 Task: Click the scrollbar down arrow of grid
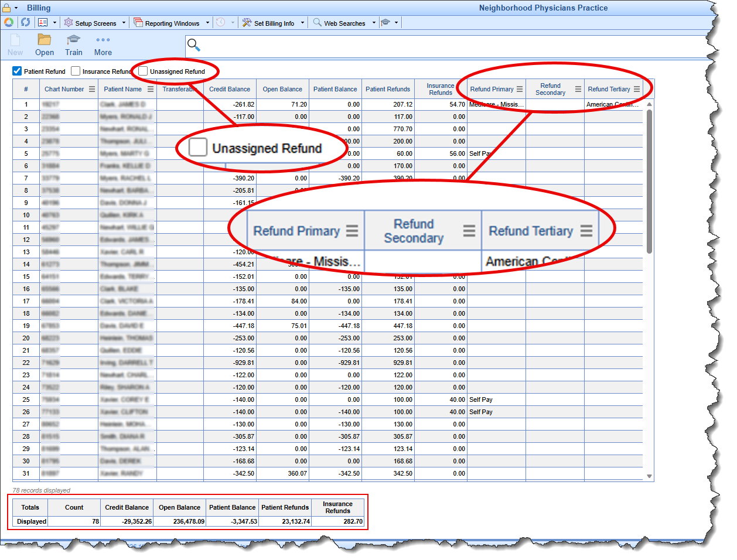coord(649,476)
